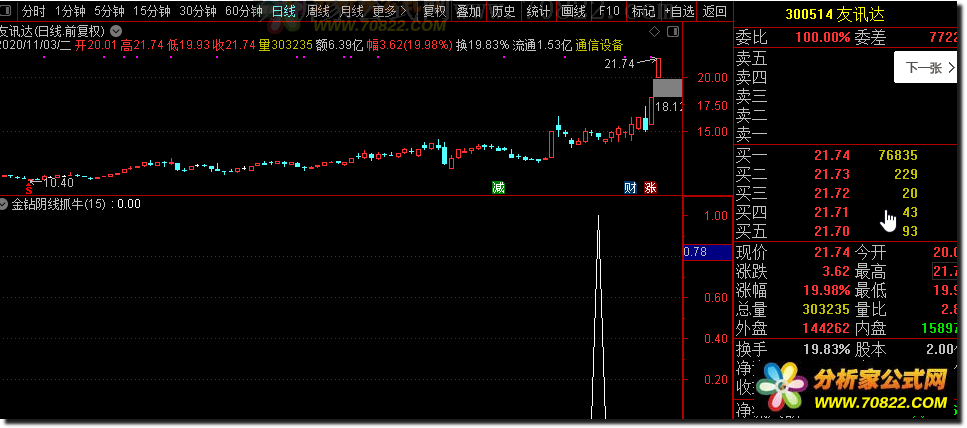Select the 5分钟 period
The image size is (967, 428).
tap(109, 10)
